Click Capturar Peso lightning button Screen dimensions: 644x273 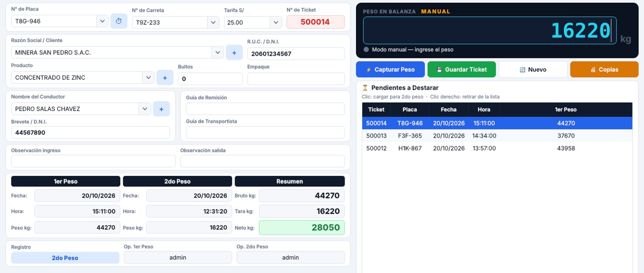click(x=390, y=70)
